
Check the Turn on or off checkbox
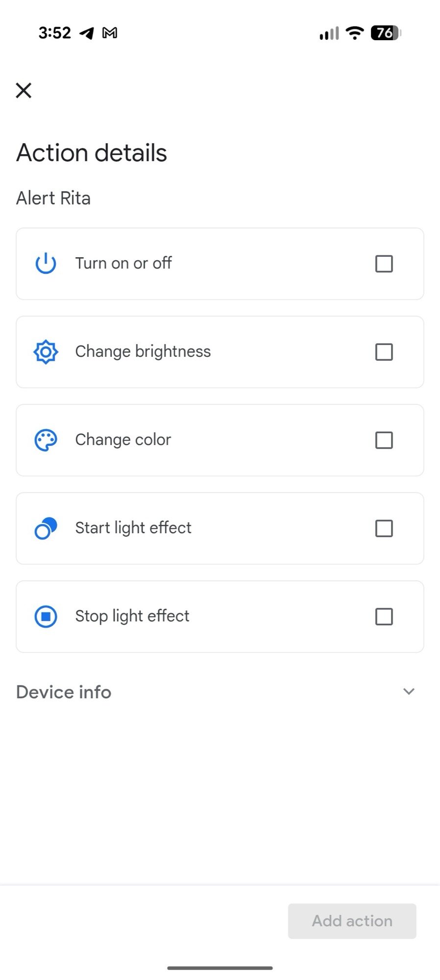[x=384, y=264]
